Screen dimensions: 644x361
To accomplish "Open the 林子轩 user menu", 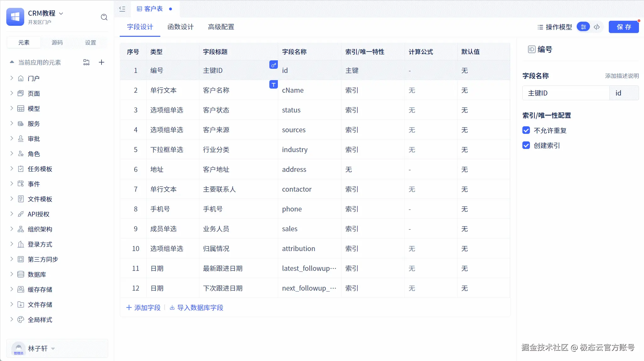I will (38, 348).
